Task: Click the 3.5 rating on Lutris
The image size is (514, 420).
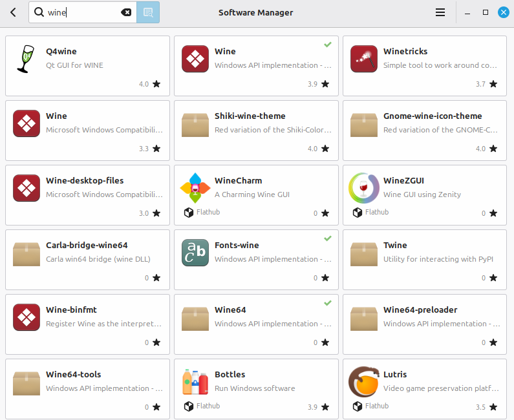Action: click(x=486, y=407)
